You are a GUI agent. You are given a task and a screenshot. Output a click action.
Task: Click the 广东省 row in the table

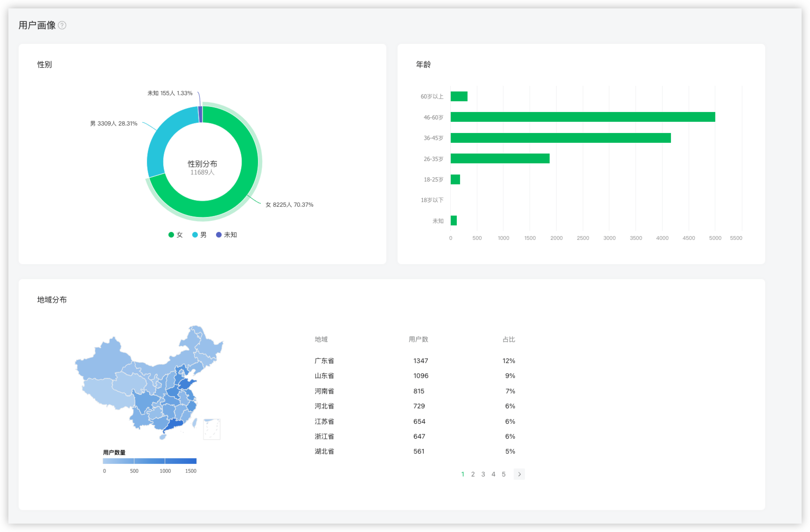(414, 361)
